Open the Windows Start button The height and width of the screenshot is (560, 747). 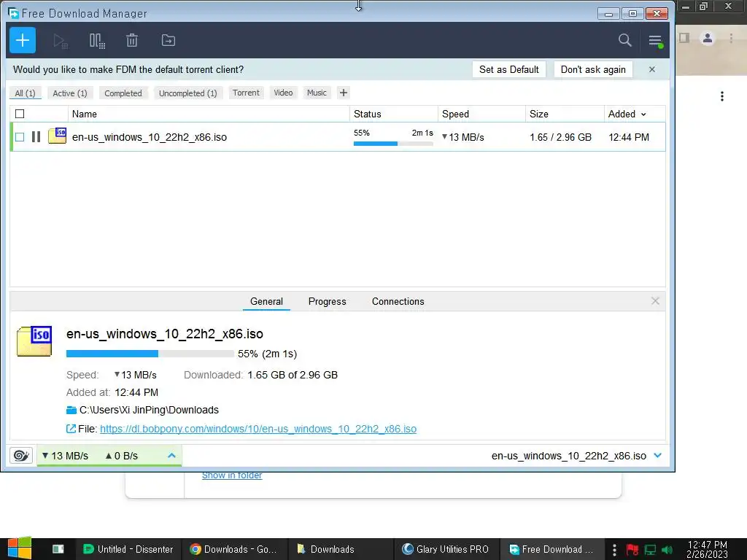[20, 548]
